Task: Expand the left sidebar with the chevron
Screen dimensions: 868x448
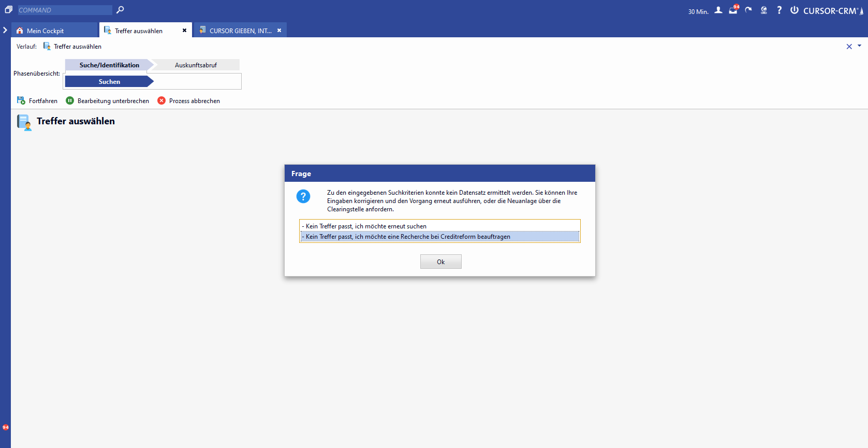Action: 5,30
